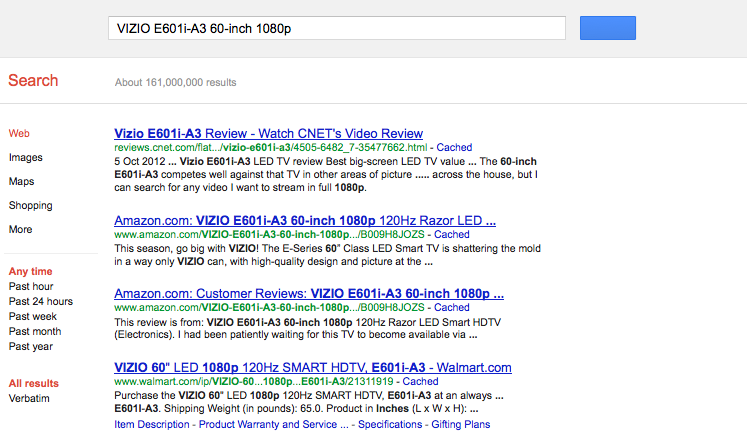
Task: Click the reviews.cnet.com green URL
Action: coord(271,147)
